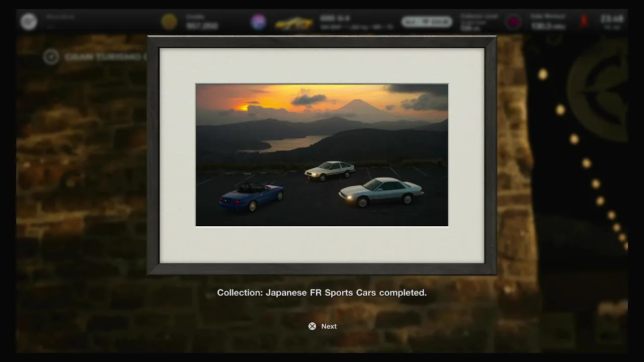Open the player profile avatar in top bar
The image size is (644, 362).
click(x=29, y=21)
